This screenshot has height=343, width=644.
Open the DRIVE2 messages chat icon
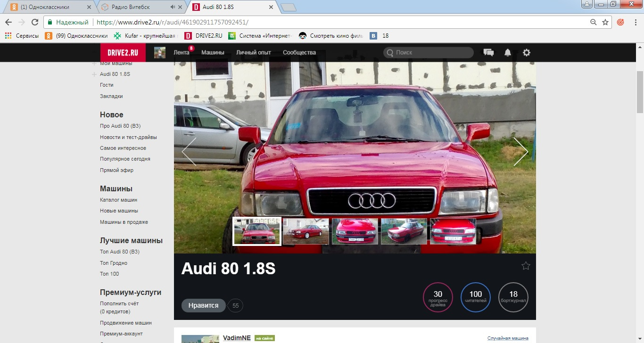click(489, 52)
